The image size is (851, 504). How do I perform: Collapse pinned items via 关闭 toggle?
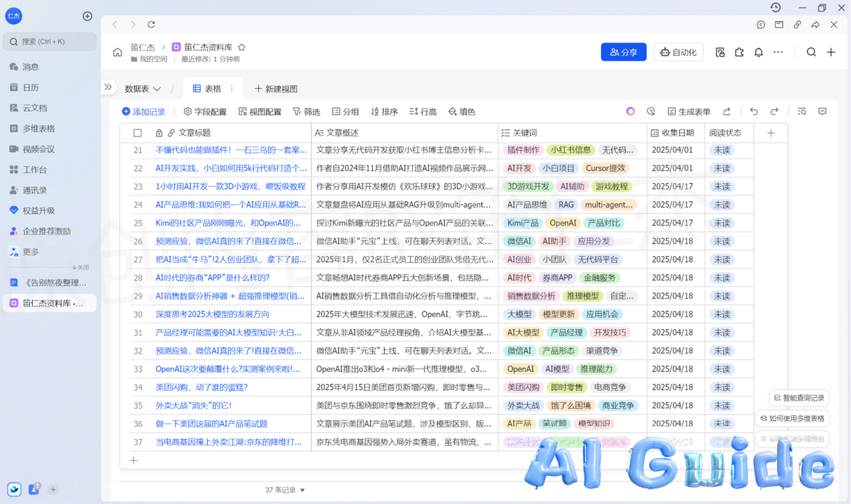(x=80, y=267)
